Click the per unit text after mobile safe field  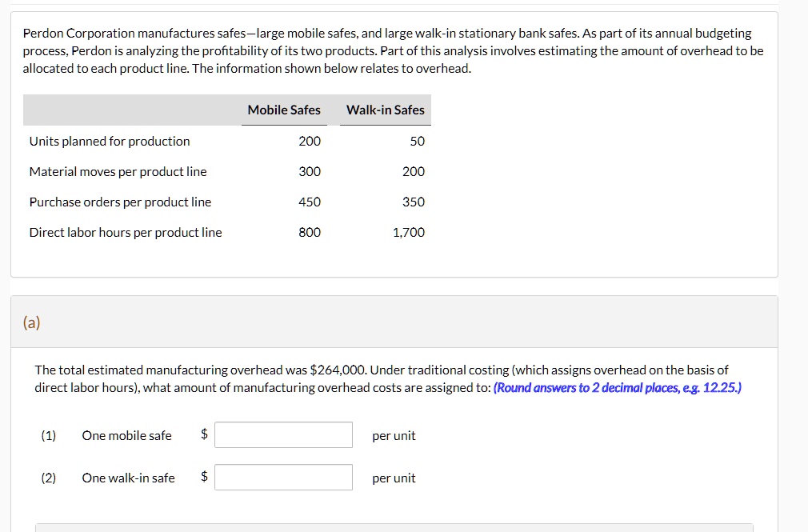394,435
